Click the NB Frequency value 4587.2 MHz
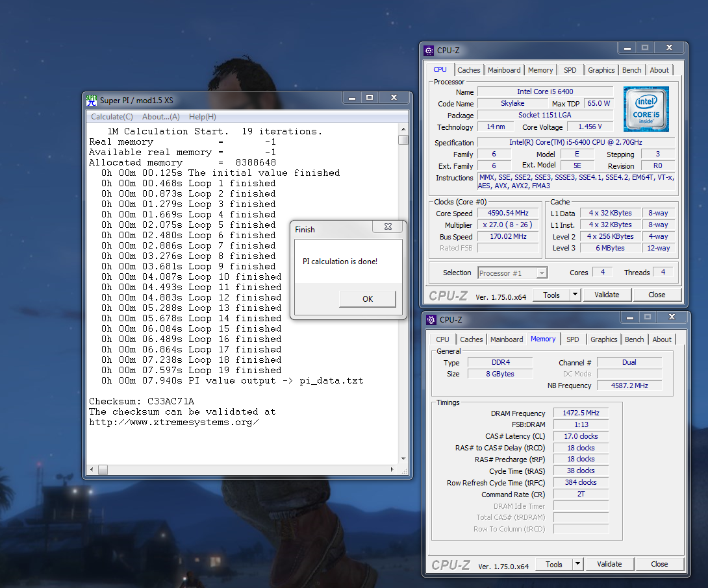Screen dimensions: 708x588 [x=629, y=386]
